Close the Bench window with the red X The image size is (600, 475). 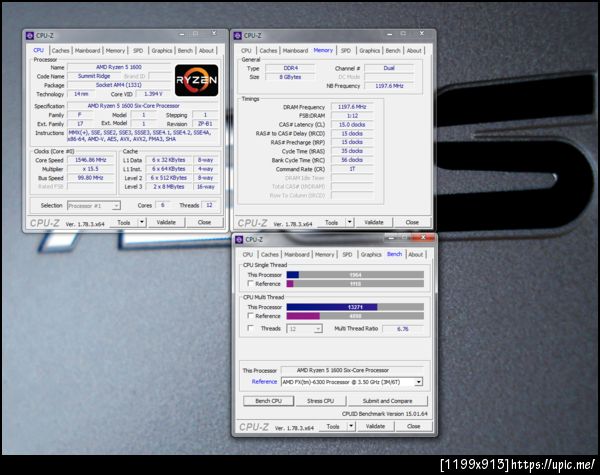pos(423,238)
